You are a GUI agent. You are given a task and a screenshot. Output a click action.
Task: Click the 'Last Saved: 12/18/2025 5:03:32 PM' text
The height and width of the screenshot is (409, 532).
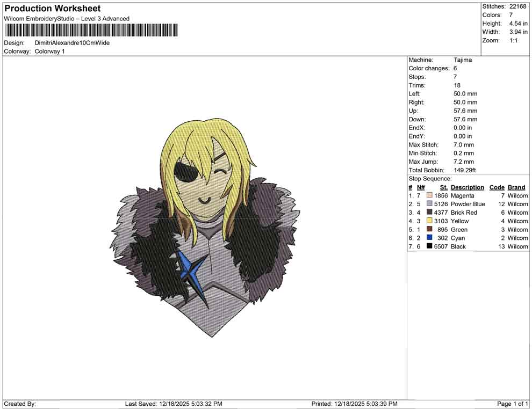pyautogui.click(x=174, y=404)
